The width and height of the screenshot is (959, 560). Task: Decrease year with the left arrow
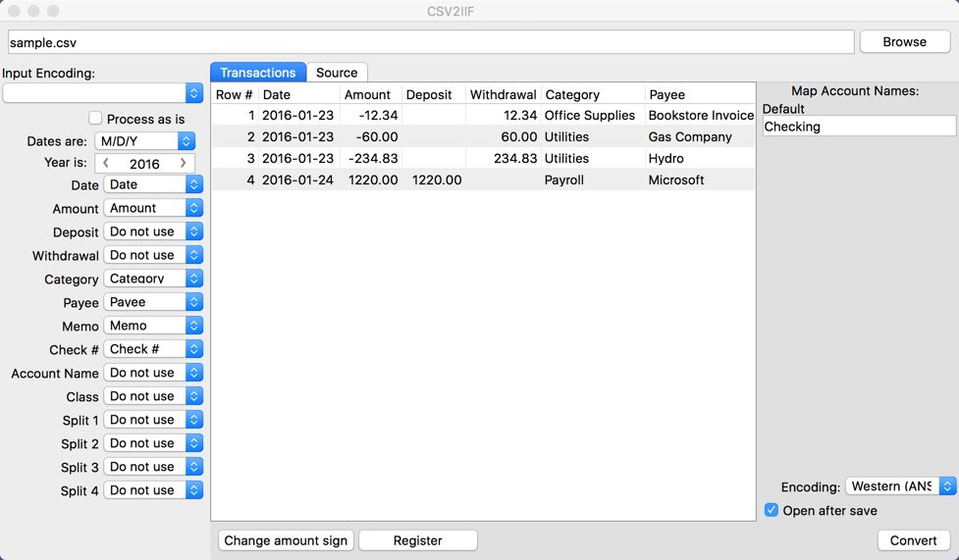pos(106,163)
